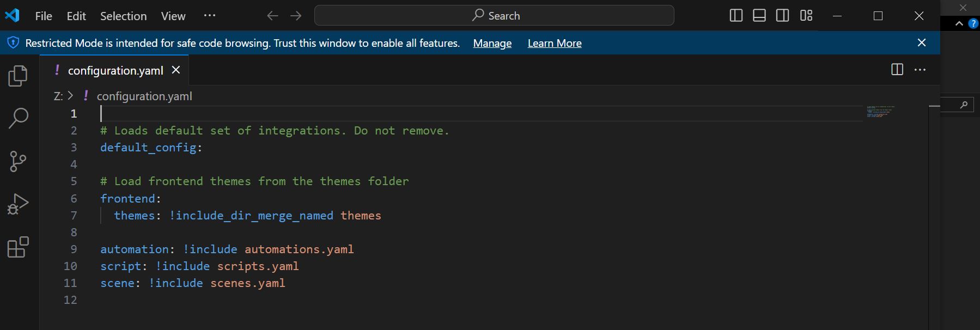Viewport: 980px width, 330px height.
Task: Expand the hidden menu bar items ellipsis
Action: pos(210,16)
